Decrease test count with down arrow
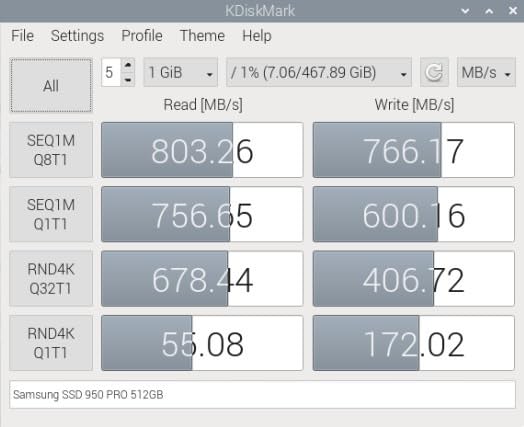Image resolution: width=524 pixels, height=427 pixels. 128,80
